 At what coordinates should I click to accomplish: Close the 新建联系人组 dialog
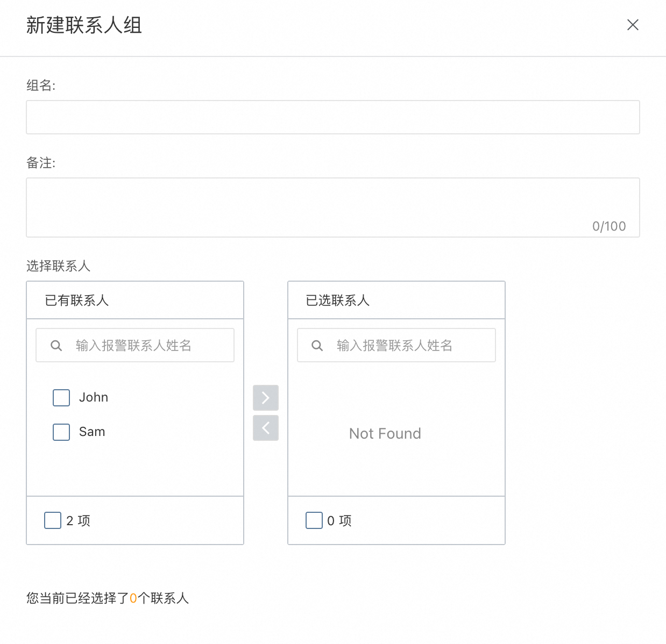[633, 25]
